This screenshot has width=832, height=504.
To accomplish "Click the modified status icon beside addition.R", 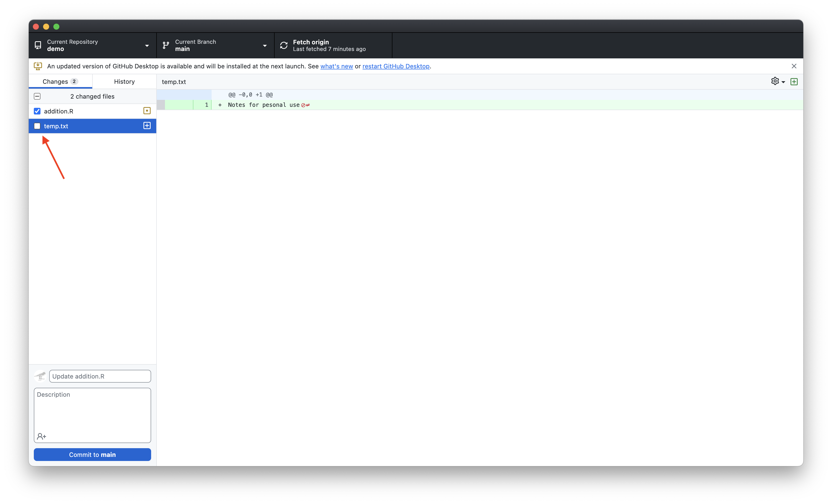I will click(x=147, y=111).
